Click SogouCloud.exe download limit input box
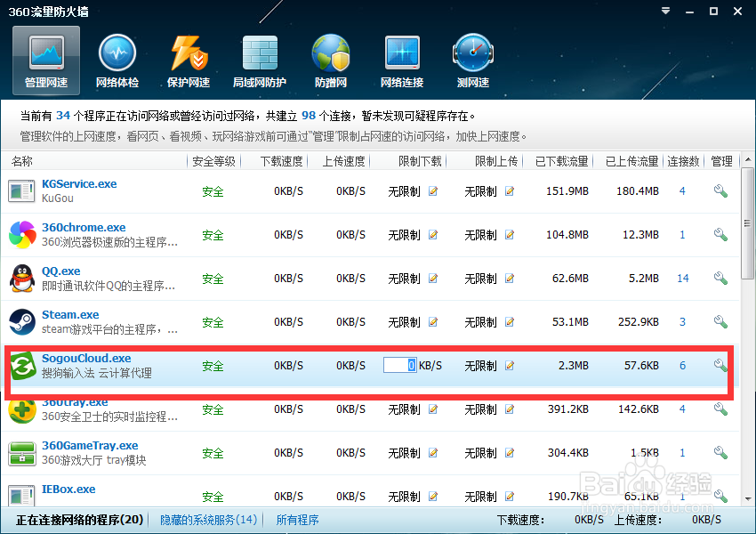The image size is (756, 534). (399, 365)
